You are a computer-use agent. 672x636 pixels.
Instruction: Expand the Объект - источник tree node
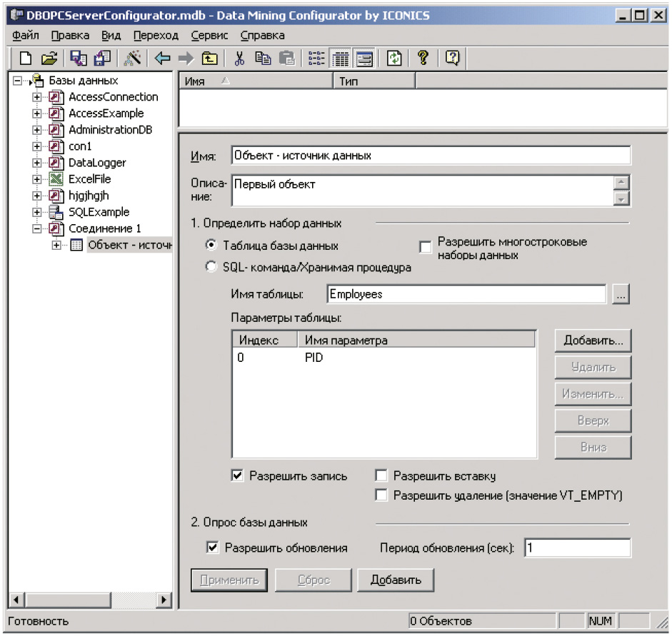click(56, 245)
